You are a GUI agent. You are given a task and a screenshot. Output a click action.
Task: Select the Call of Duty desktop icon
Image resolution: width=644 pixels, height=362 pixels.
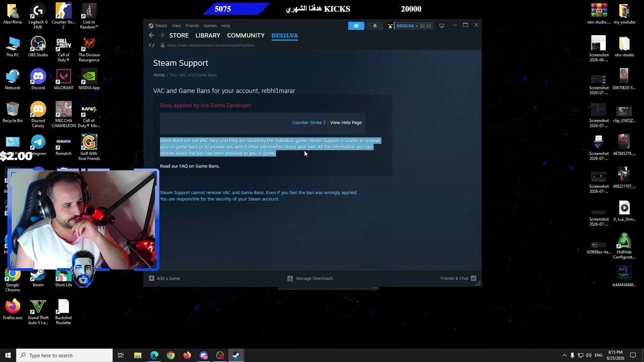pos(63,49)
